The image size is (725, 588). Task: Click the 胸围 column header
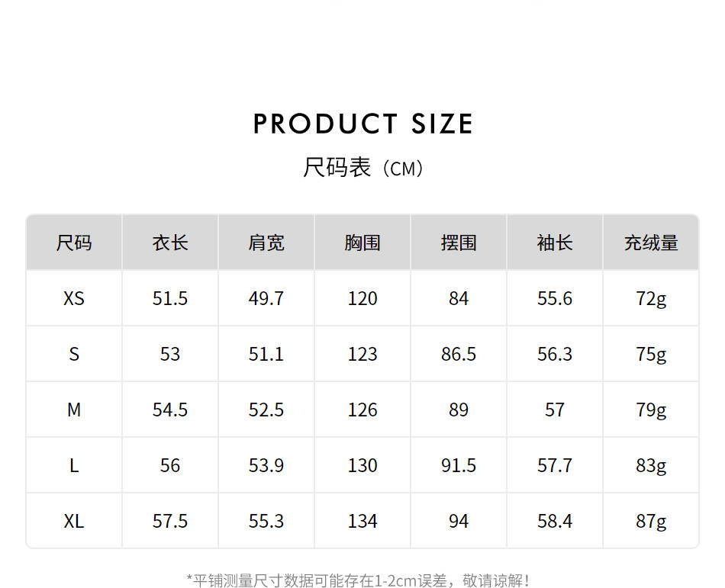point(362,243)
